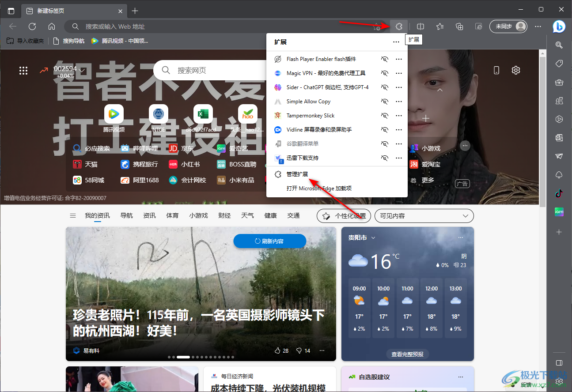This screenshot has width=572, height=392.
Task: Toggle toolbar visibility for 谷歌翻译菜单
Action: click(x=384, y=144)
